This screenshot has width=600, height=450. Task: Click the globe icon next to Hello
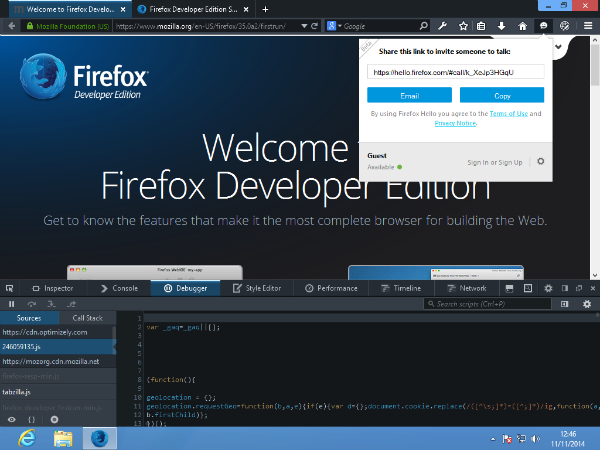tap(564, 26)
